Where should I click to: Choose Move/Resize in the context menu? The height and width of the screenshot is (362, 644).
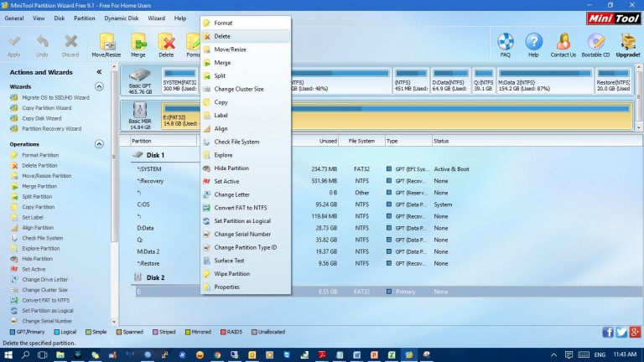click(246, 49)
